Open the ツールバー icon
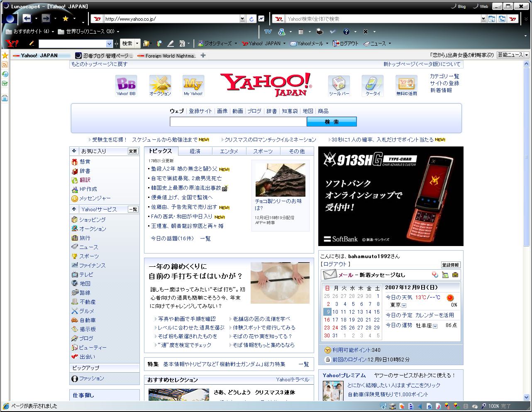The height and width of the screenshot is (412, 532). point(339,85)
